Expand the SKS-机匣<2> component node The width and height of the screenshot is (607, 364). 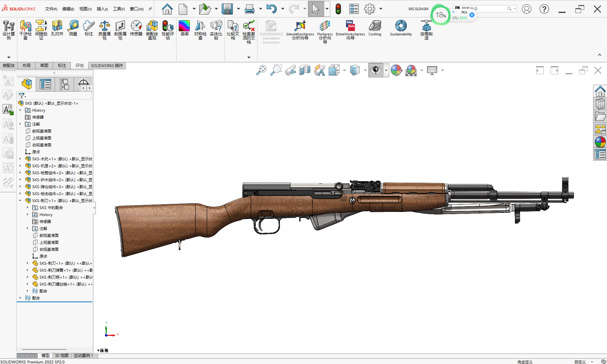pyautogui.click(x=20, y=166)
